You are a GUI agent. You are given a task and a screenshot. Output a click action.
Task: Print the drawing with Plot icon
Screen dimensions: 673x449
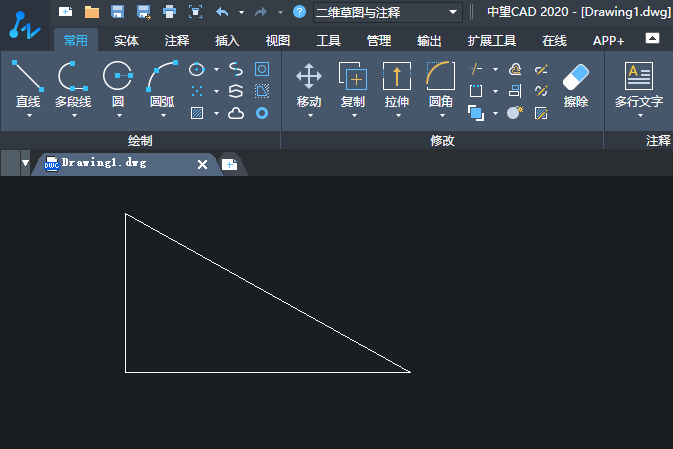pos(170,12)
